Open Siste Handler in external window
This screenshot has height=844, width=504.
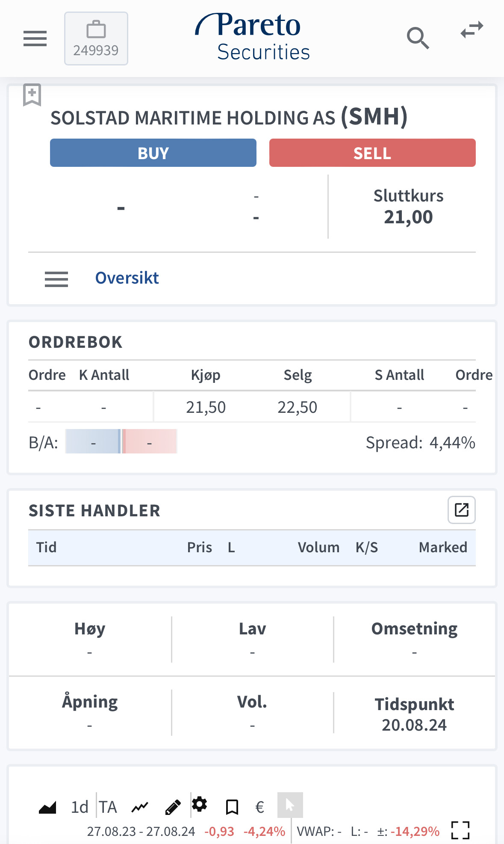pyautogui.click(x=461, y=510)
